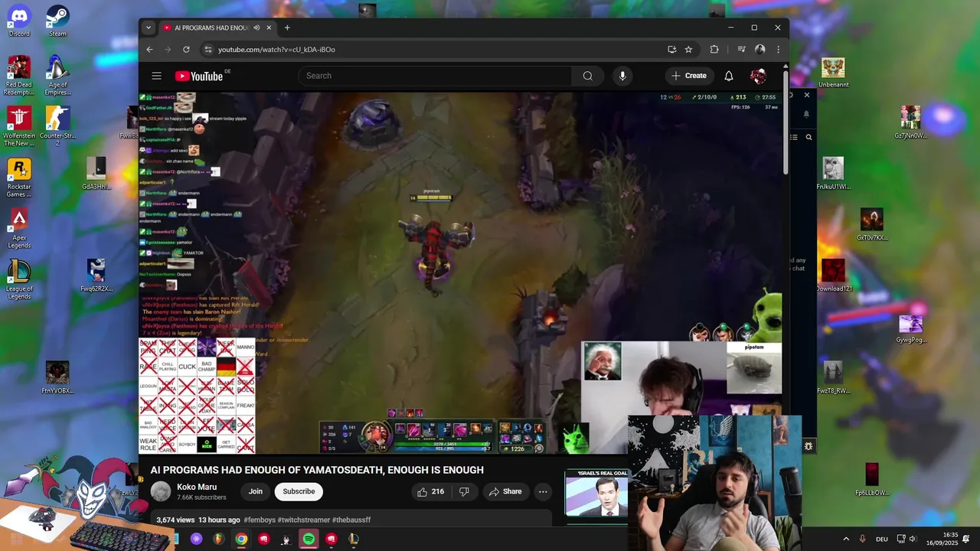
Task: Select the Apex Legends desktop icon
Action: coord(19,228)
